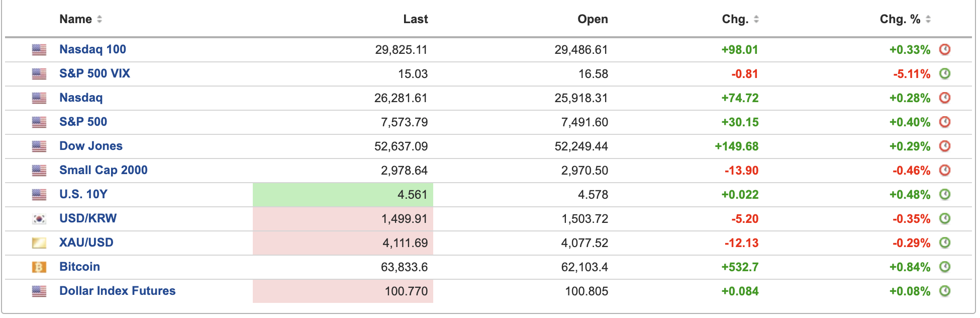The width and height of the screenshot is (980, 318).
Task: Sort the table by the Name arrows
Action: 100,19
